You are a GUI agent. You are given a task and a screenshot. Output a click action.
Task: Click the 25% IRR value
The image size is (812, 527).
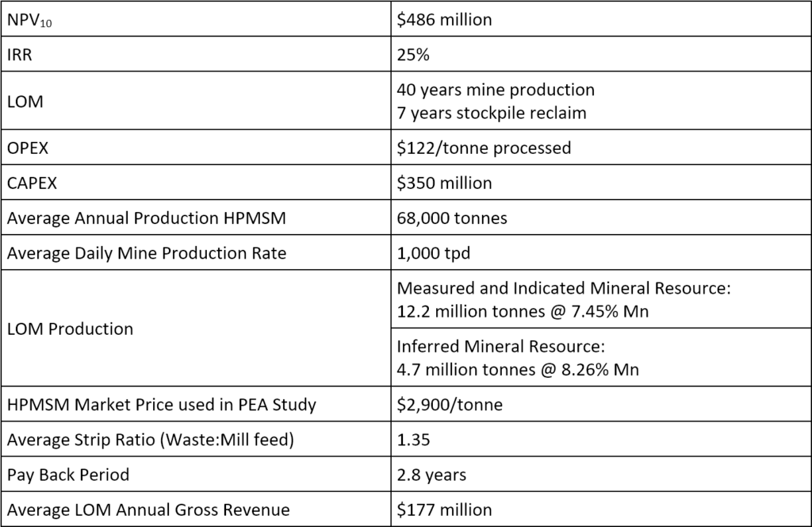(413, 55)
